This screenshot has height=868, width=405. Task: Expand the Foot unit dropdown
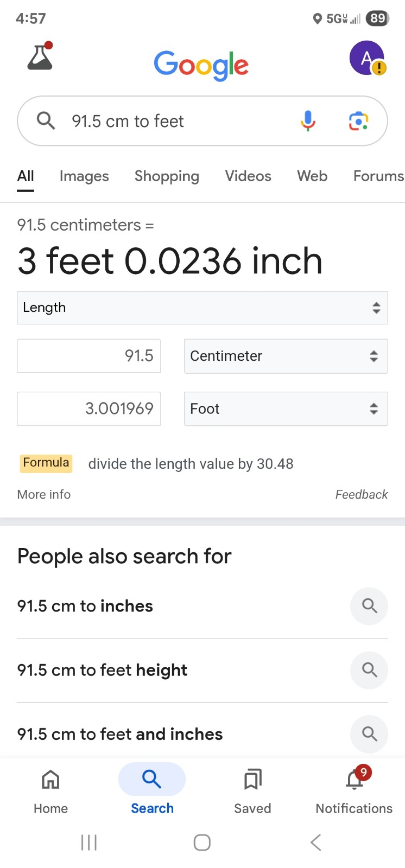286,409
